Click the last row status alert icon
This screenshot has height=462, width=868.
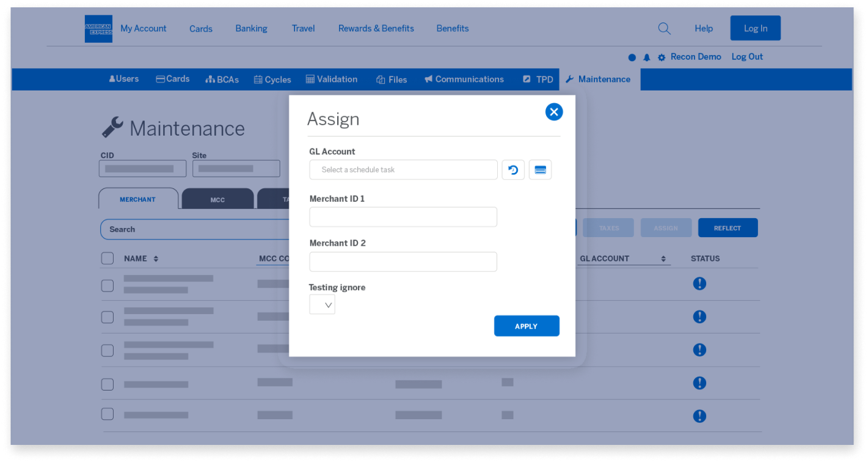(x=699, y=416)
